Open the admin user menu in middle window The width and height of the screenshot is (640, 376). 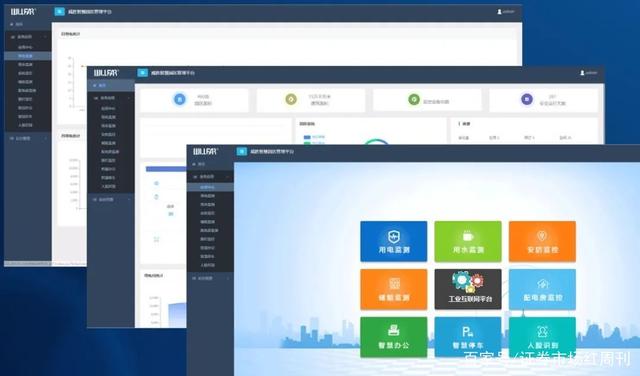[589, 73]
